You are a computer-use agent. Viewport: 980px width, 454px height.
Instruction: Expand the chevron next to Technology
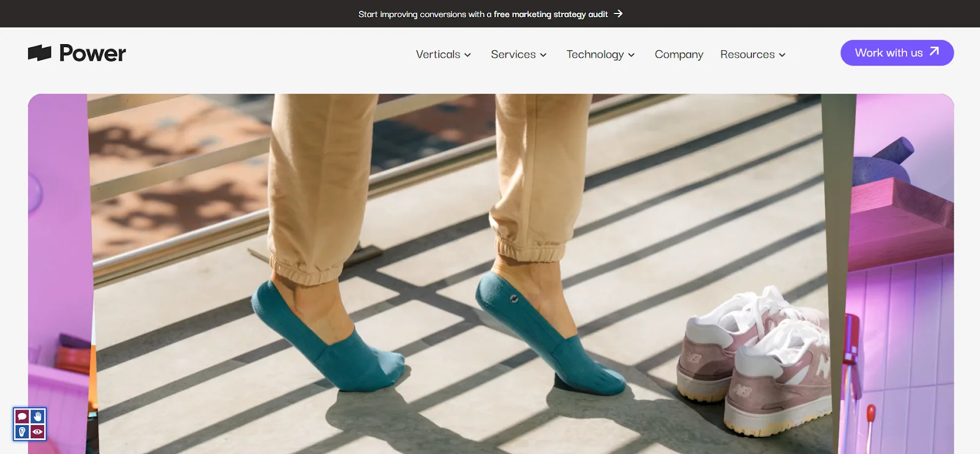pyautogui.click(x=631, y=55)
